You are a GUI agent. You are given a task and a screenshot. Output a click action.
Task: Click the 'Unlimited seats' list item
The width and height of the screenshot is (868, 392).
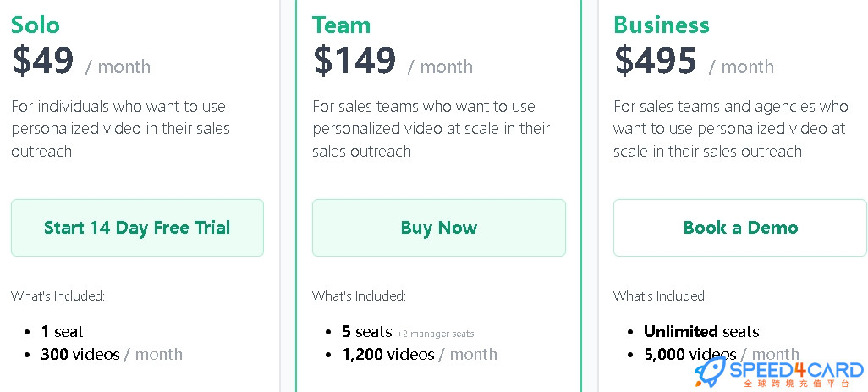point(701,332)
